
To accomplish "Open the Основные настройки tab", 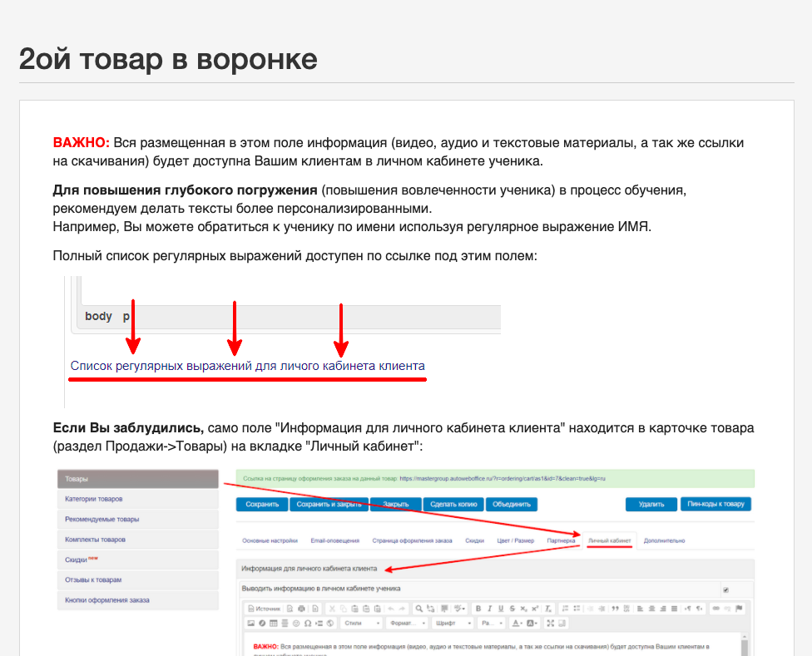I will [270, 540].
